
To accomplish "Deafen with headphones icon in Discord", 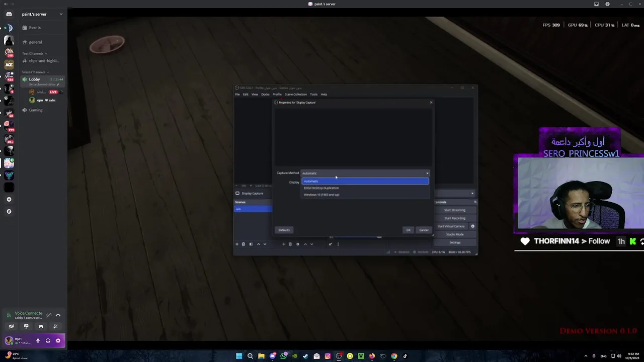I will (x=48, y=341).
